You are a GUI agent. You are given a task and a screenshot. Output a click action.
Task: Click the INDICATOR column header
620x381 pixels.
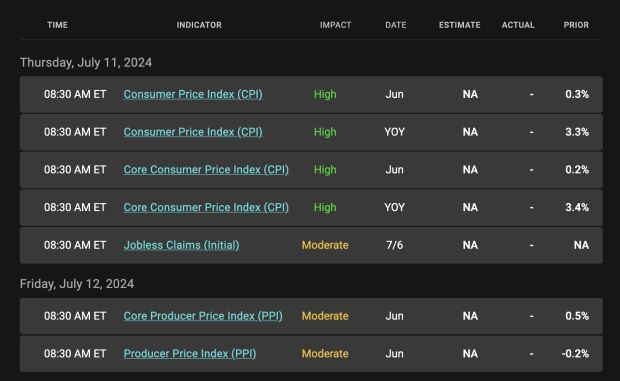coord(199,25)
